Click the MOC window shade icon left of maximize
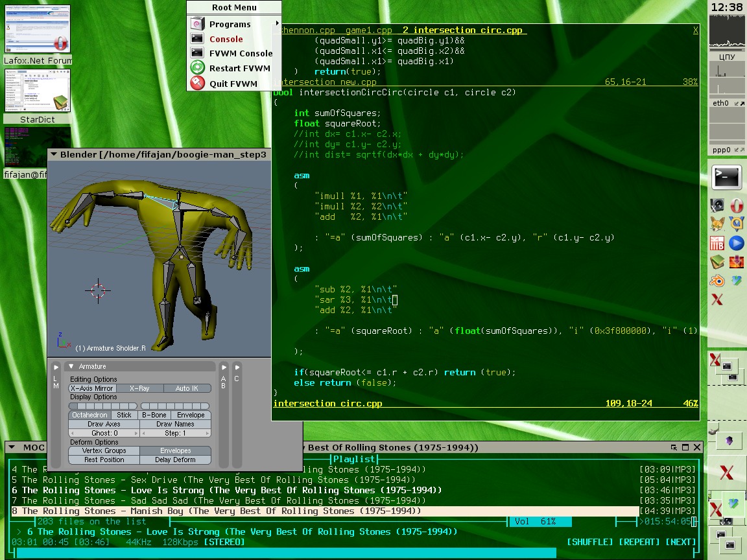Screen dimensions: 747x560 coord(674,447)
